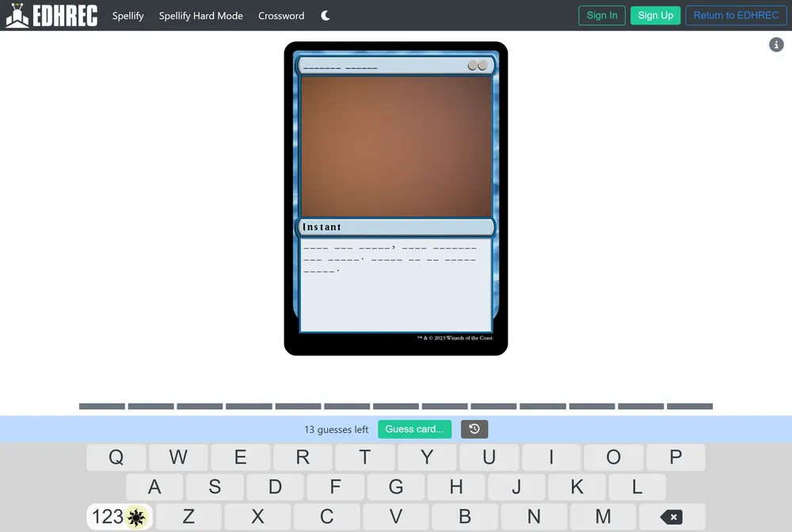Click the Sign In button

(x=602, y=15)
